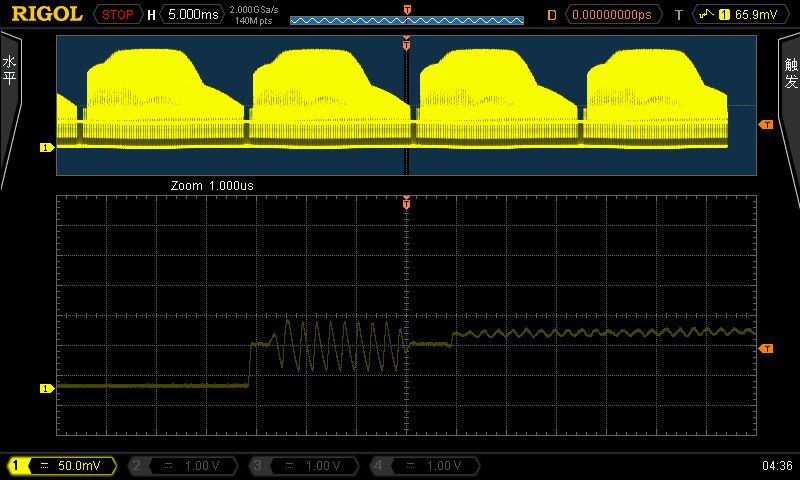This screenshot has height=480, width=800.
Task: Click the Zoom 1.000us timebase label
Action: [x=216, y=186]
